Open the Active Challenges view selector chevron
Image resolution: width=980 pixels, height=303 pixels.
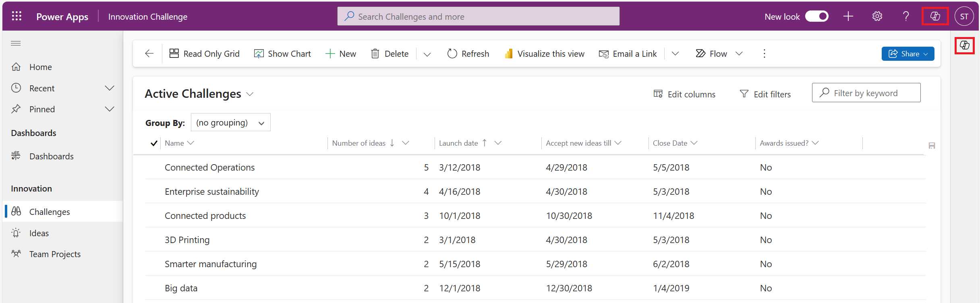[250, 94]
